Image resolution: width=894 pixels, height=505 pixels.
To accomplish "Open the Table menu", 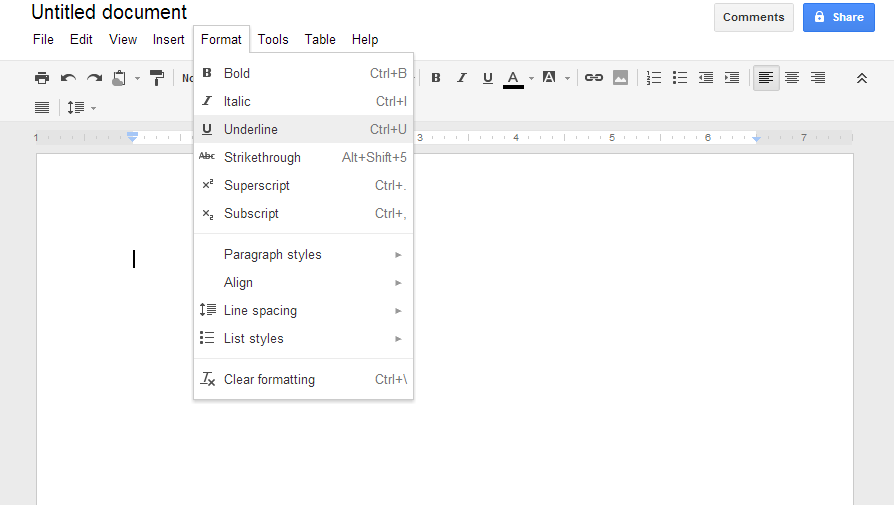I will pyautogui.click(x=320, y=40).
